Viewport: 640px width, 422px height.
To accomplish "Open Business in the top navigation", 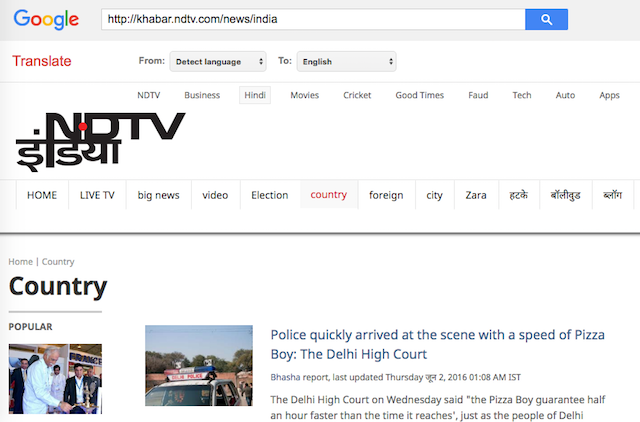I will (202, 95).
